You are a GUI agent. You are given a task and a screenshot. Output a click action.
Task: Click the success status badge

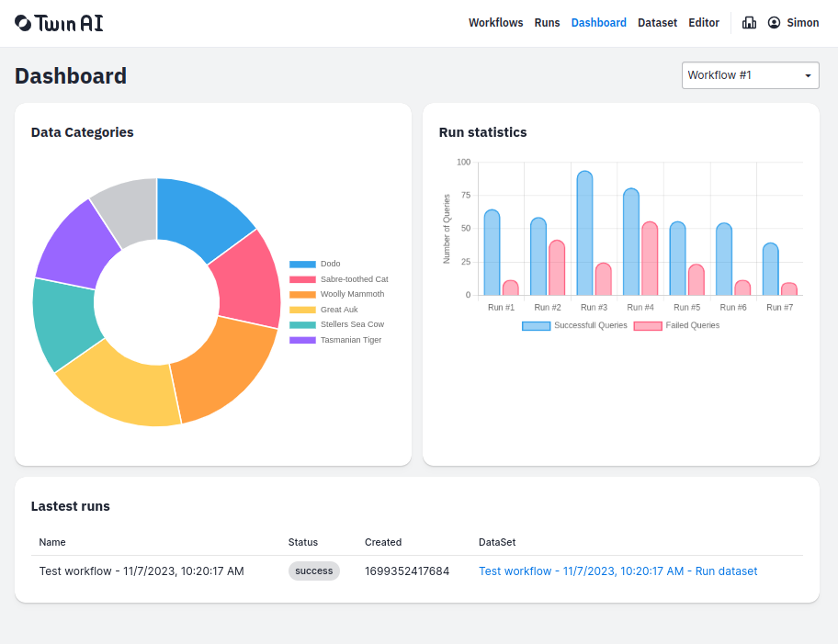313,571
